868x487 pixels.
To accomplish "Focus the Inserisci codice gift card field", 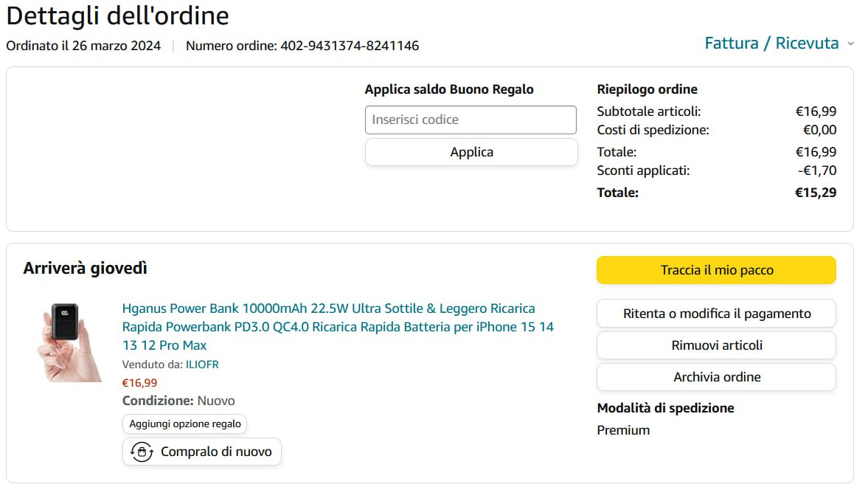I will pyautogui.click(x=471, y=120).
